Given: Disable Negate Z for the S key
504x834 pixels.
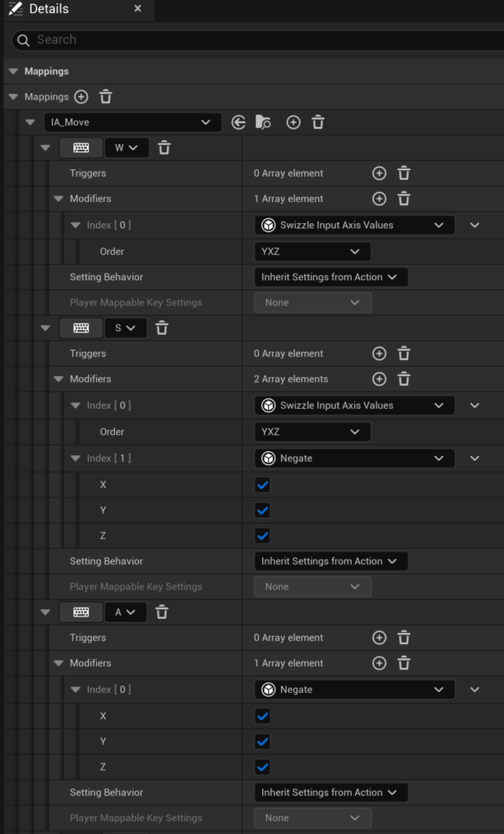Looking at the screenshot, I should [262, 536].
